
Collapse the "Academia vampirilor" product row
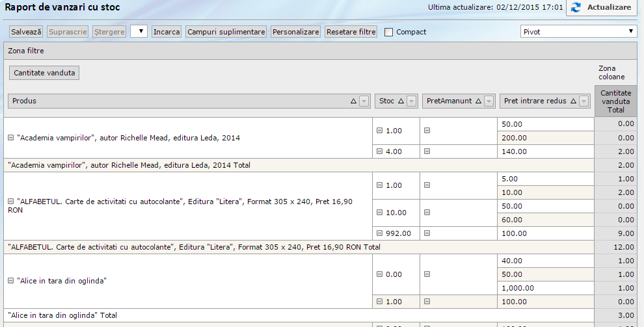click(10, 138)
